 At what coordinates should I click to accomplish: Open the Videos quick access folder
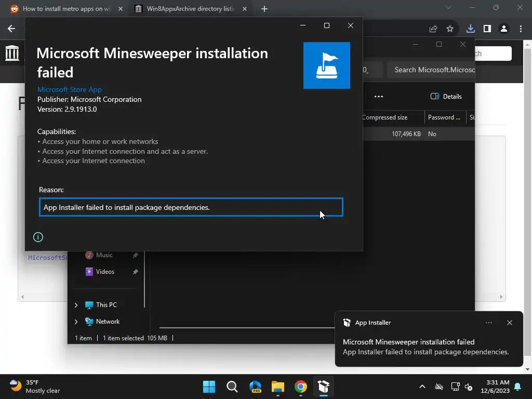tap(105, 271)
